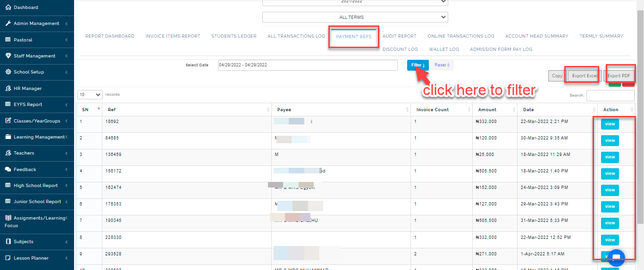The image size is (644, 270).
Task: Sort table by Payee column header
Action: [x=341, y=110]
